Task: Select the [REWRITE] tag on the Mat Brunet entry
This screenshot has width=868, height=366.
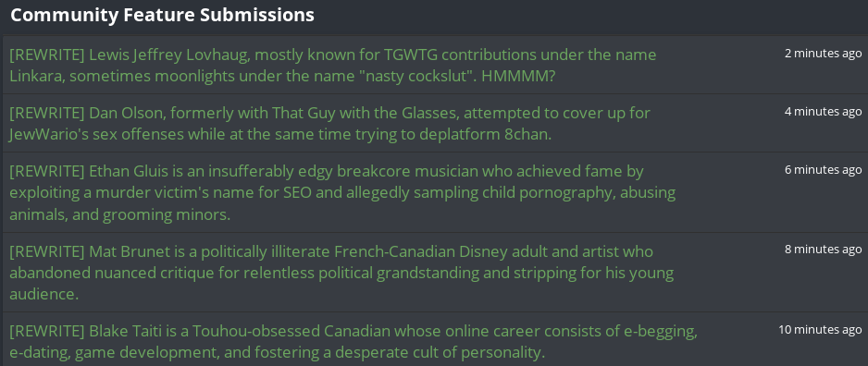Action: pos(47,251)
